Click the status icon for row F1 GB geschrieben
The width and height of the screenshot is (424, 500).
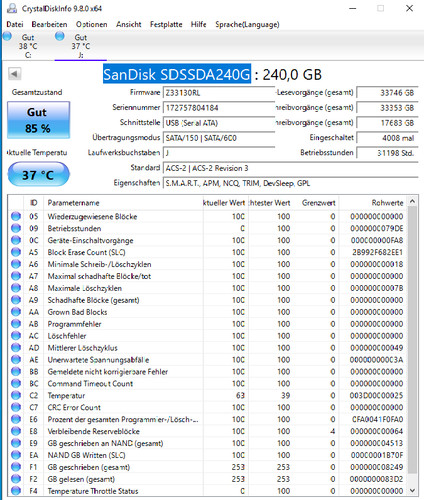pos(16,467)
